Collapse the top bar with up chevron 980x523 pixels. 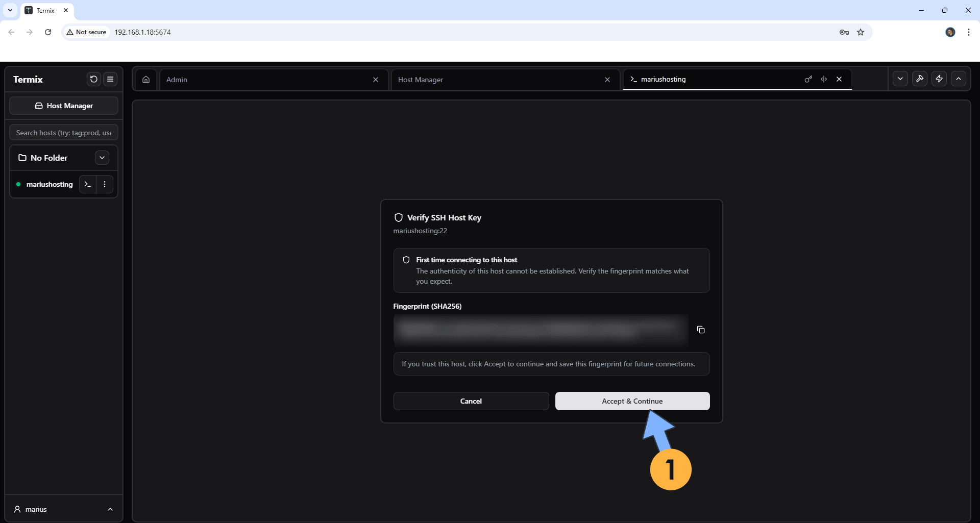click(x=958, y=79)
